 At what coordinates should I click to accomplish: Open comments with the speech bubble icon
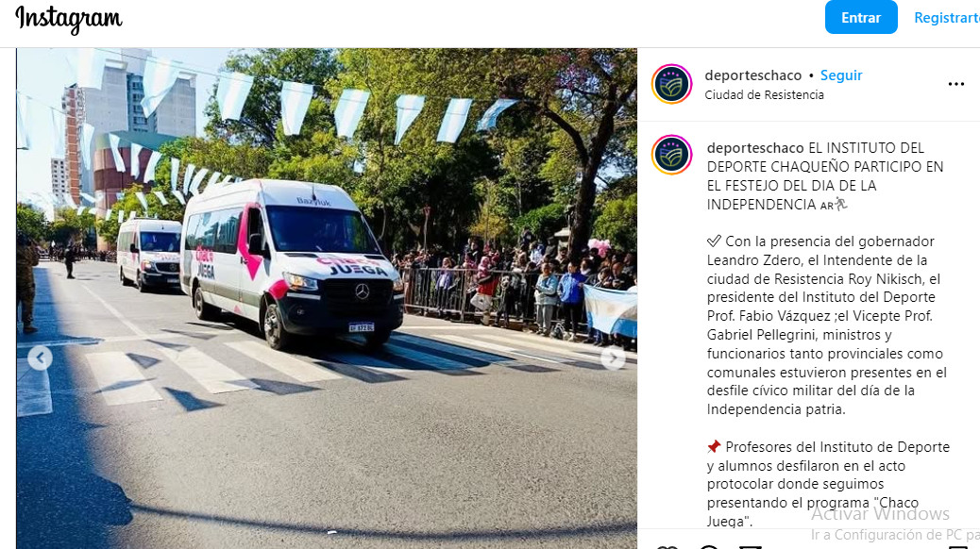709,547
